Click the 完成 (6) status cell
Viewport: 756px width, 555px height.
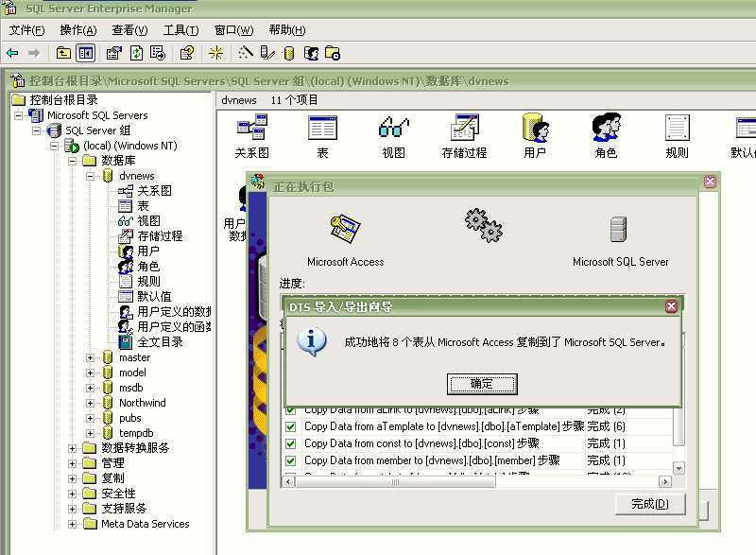[607, 426]
